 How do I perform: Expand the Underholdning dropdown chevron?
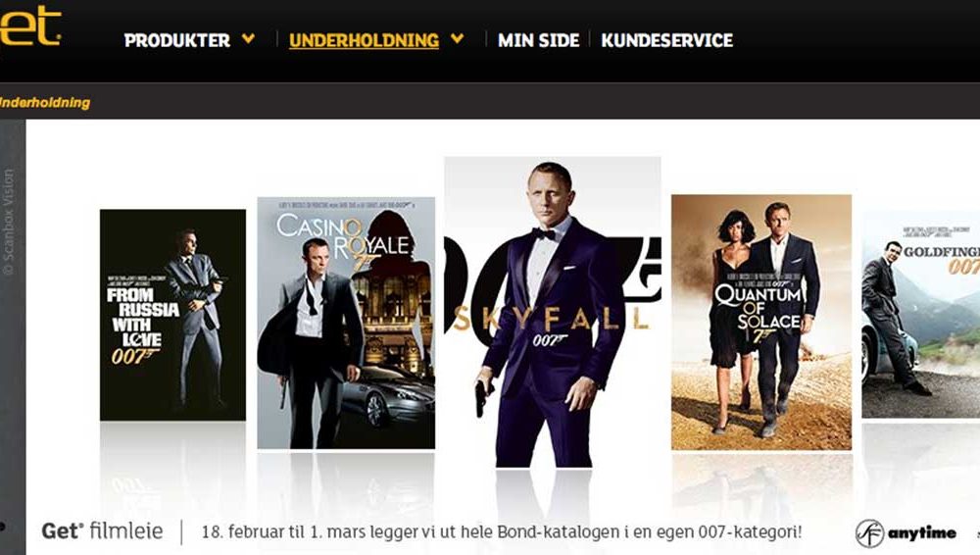click(x=458, y=39)
